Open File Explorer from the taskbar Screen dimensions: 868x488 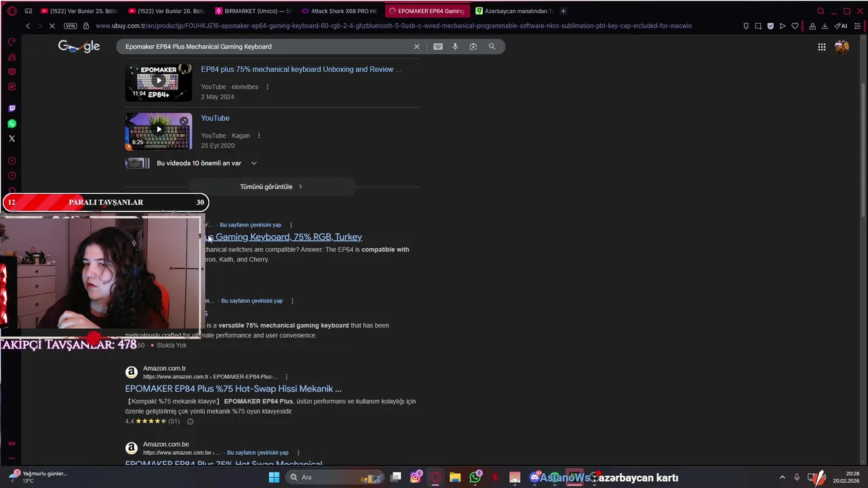coord(455,477)
